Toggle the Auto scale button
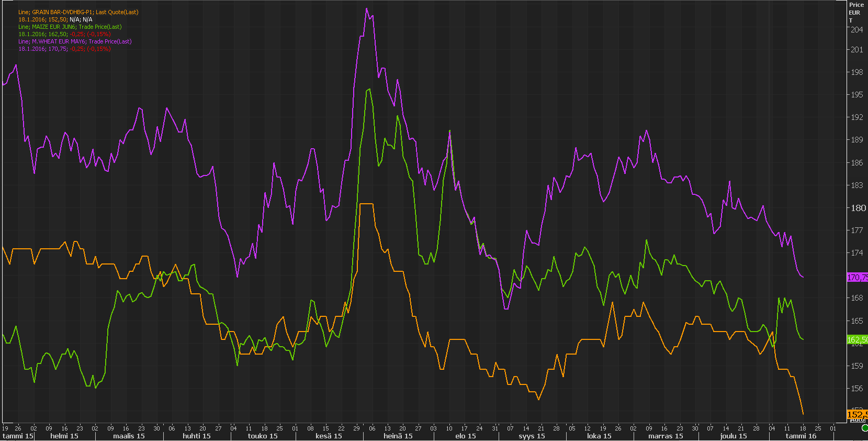 pos(857,420)
